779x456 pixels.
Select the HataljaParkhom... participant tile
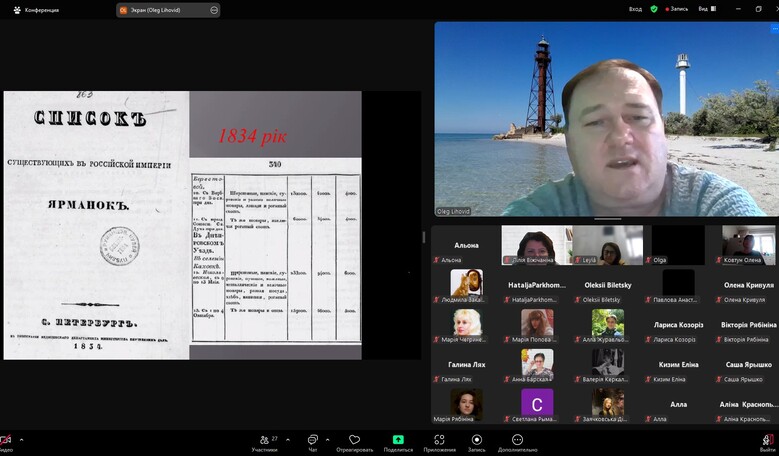[537, 285]
